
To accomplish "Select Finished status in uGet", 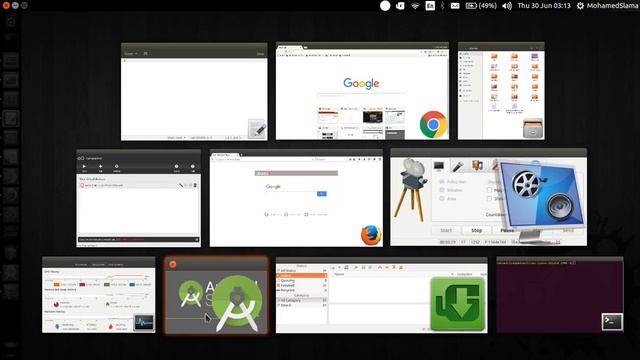I will pyautogui.click(x=302, y=285).
